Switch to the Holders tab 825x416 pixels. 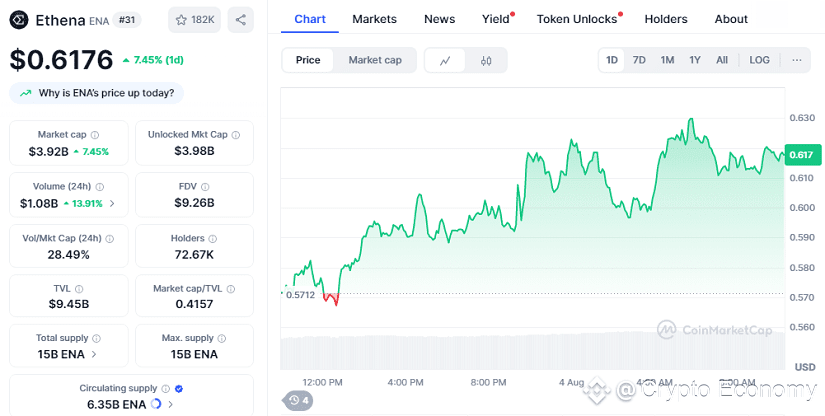point(666,19)
